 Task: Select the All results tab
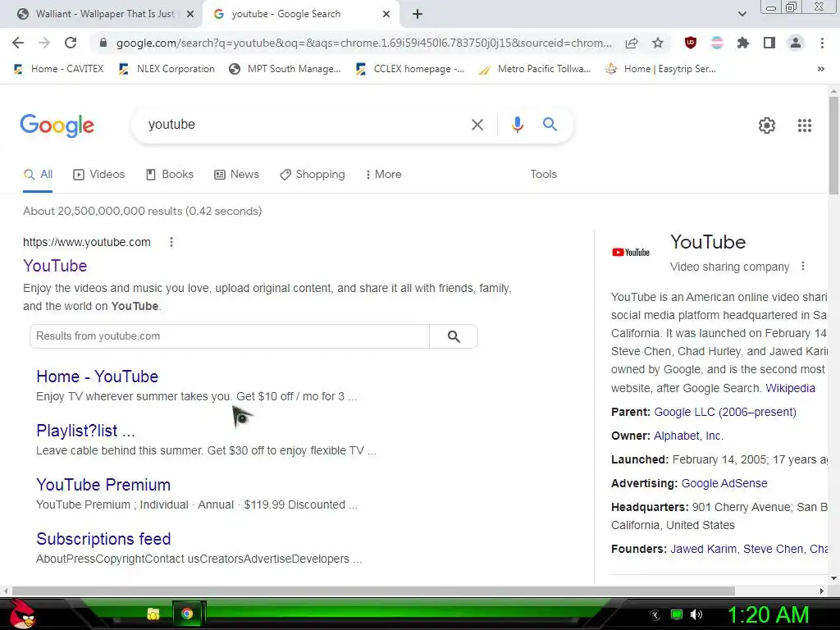point(38,174)
